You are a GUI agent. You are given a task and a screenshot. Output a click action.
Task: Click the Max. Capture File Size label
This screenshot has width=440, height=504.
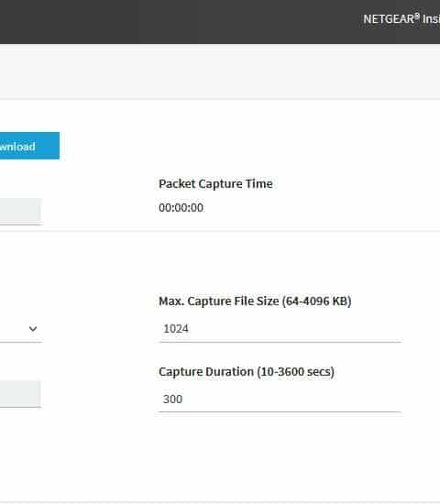click(255, 301)
